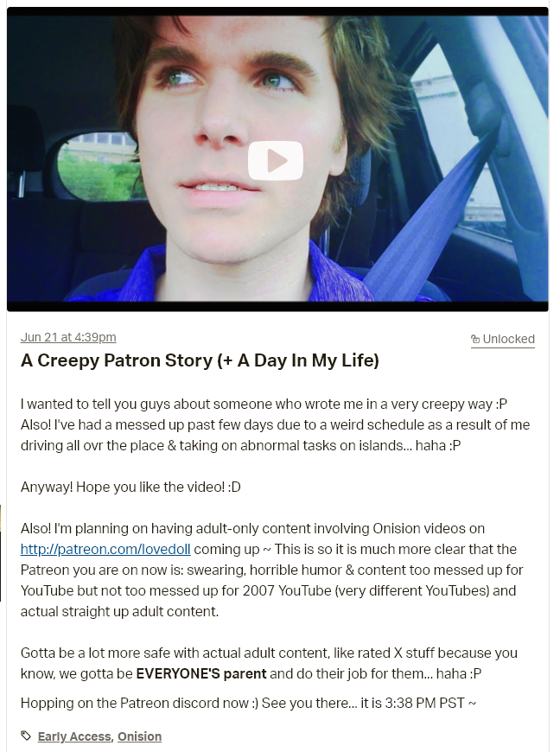
Task: Click the line Anyway! Hope you like the video!
Action: tap(130, 488)
